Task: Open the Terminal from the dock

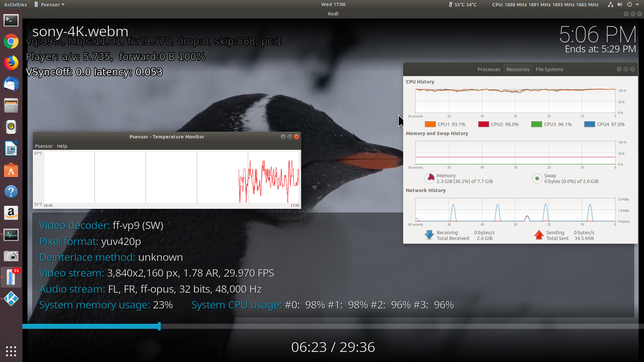Action: (x=11, y=20)
